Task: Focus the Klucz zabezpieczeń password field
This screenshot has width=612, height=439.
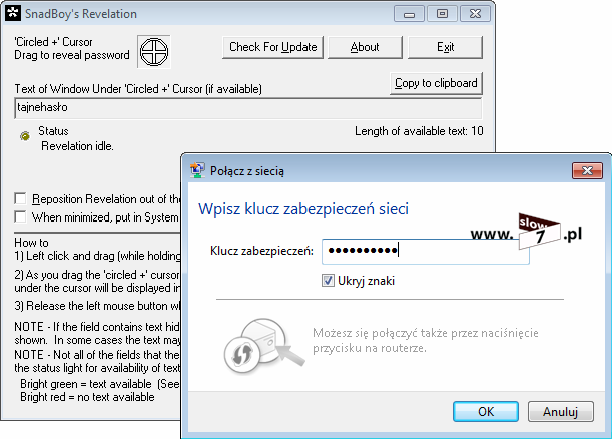Action: [426, 251]
